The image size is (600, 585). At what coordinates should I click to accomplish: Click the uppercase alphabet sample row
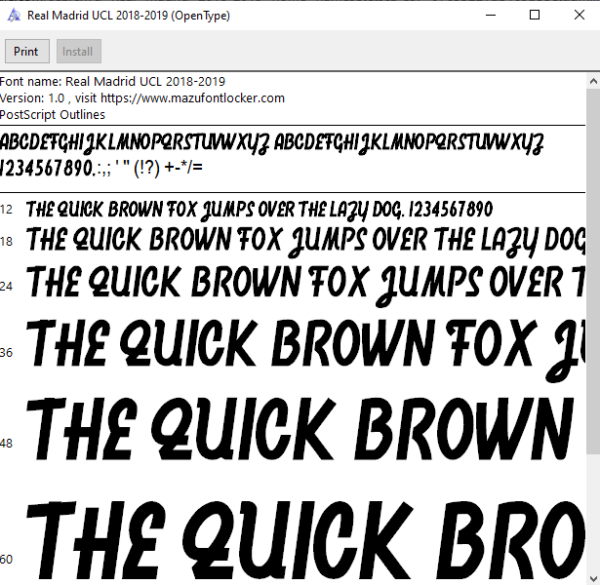(x=272, y=143)
